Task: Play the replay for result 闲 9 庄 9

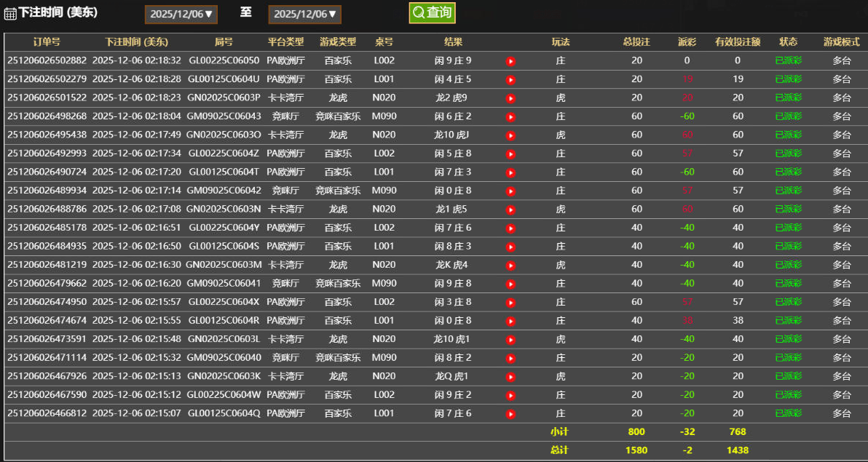Action: (x=510, y=61)
